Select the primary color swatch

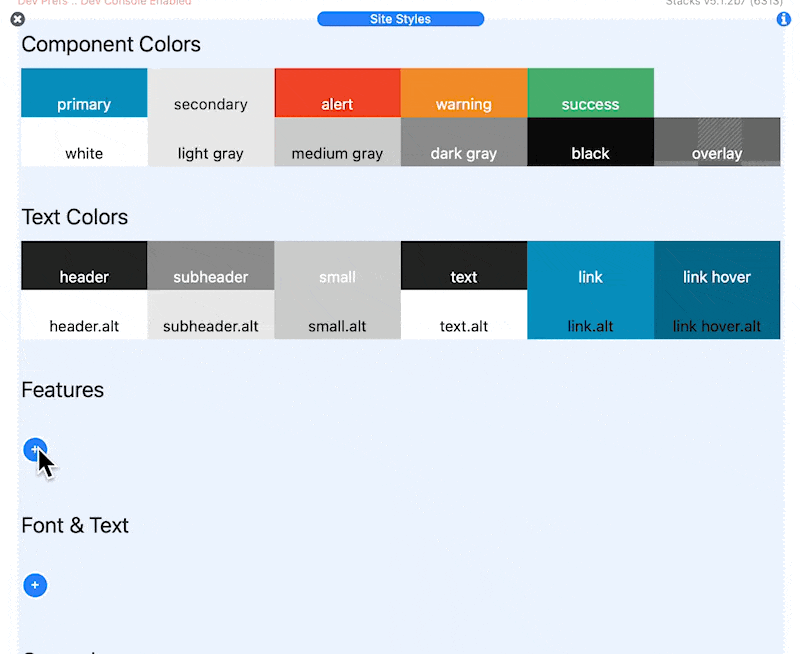click(84, 93)
